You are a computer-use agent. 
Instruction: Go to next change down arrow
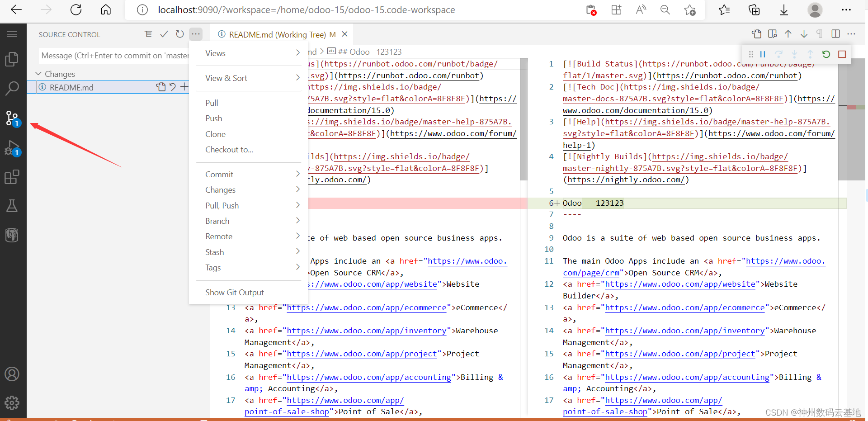coord(804,34)
